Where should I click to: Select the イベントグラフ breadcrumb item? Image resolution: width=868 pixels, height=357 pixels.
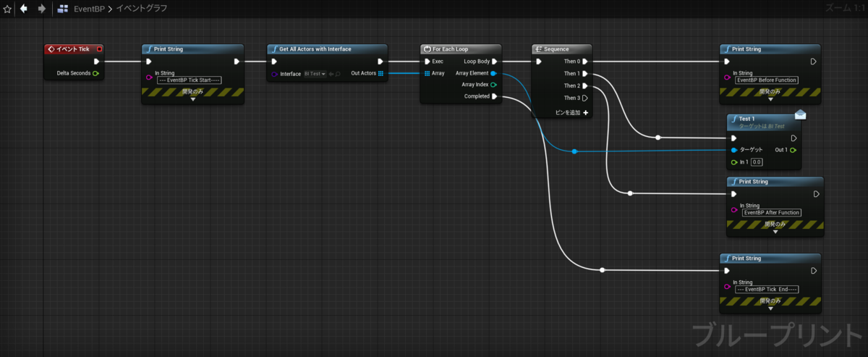click(x=142, y=9)
